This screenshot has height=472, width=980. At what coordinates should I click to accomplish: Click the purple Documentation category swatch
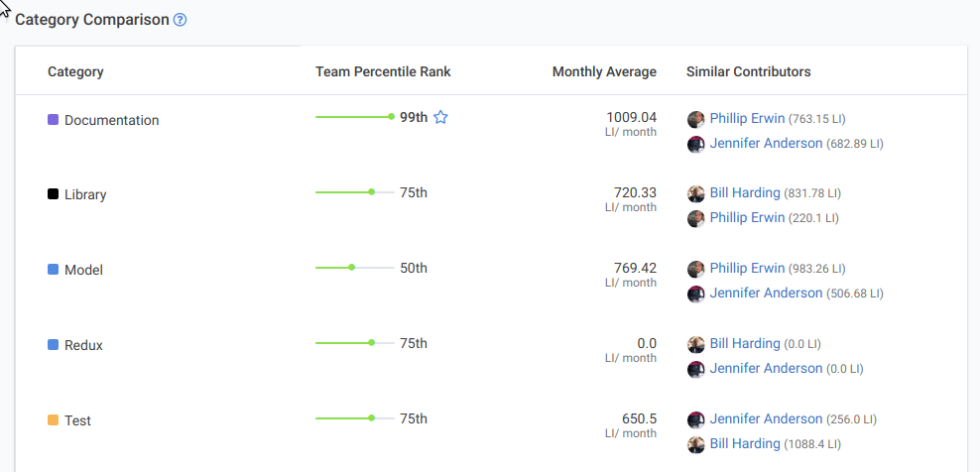pyautogui.click(x=54, y=120)
